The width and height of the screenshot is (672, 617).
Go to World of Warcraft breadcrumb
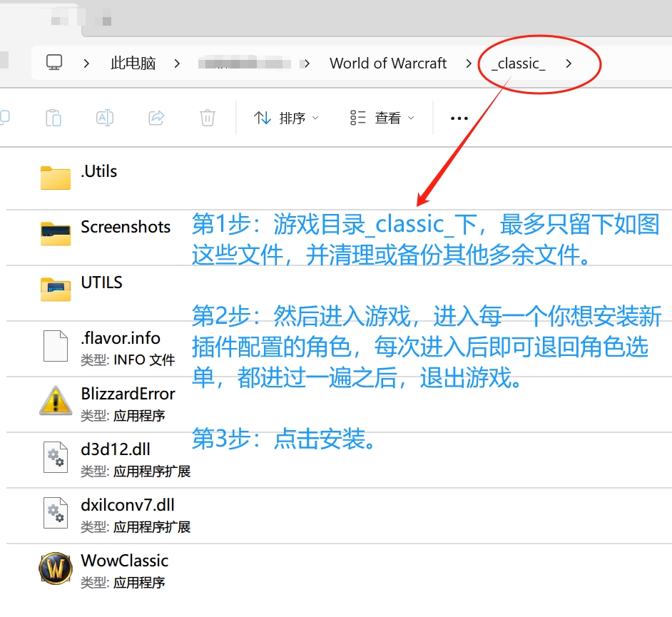click(x=388, y=63)
